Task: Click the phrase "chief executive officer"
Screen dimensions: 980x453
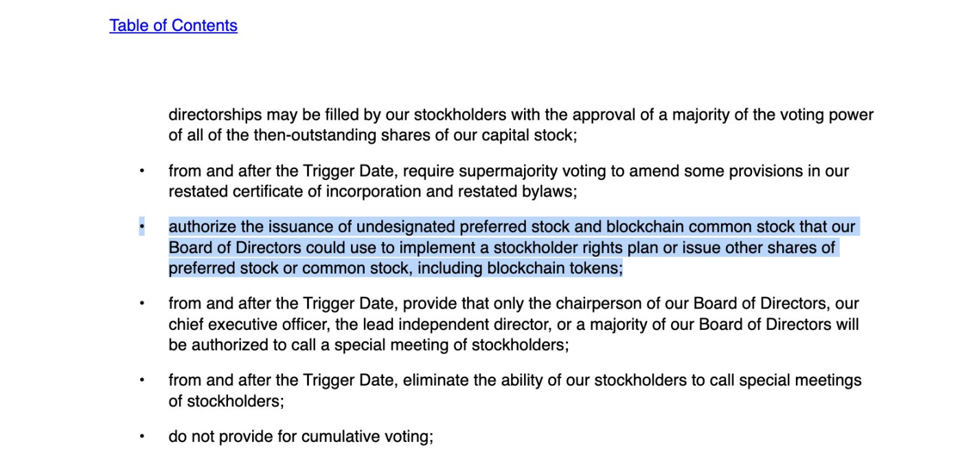Action: (x=248, y=324)
